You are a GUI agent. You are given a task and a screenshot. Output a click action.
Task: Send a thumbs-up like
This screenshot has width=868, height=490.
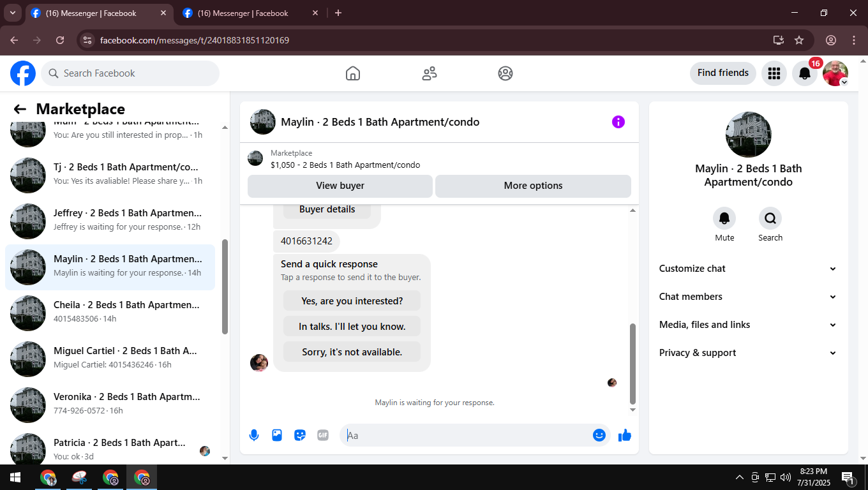pyautogui.click(x=625, y=435)
